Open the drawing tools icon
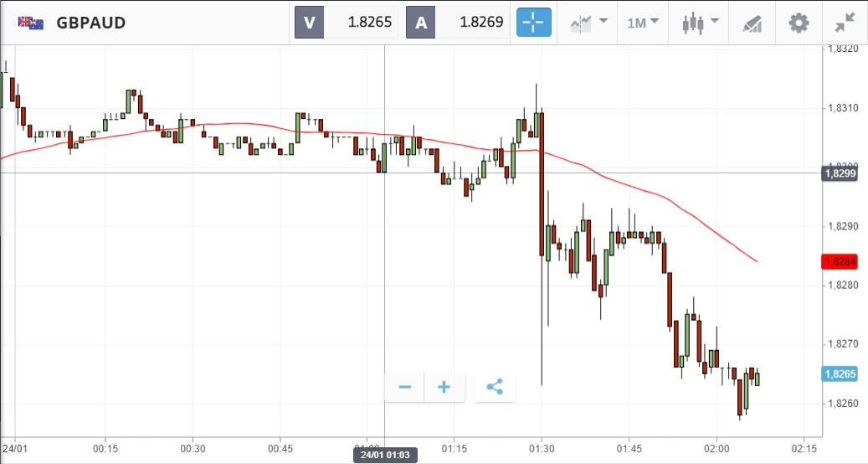 (752, 23)
